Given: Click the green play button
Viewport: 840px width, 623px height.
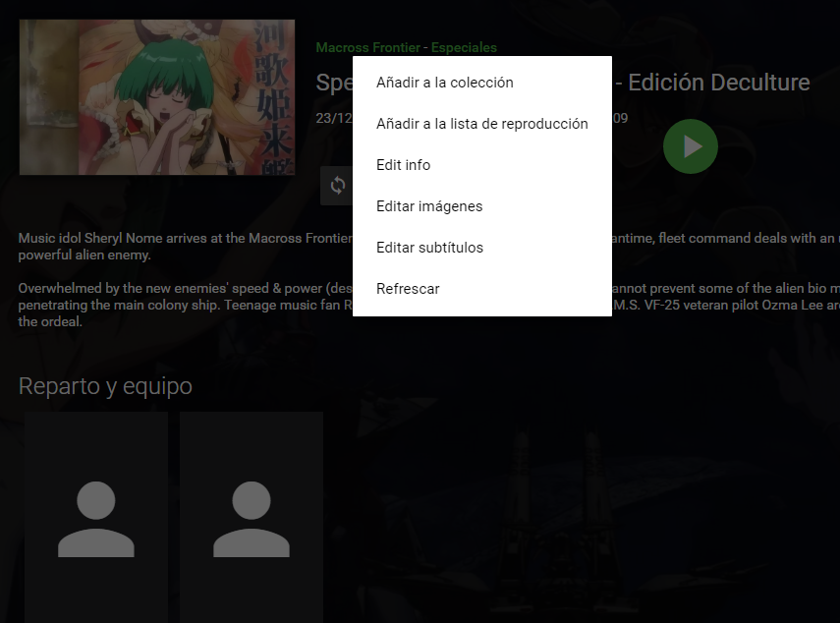Looking at the screenshot, I should point(691,146).
